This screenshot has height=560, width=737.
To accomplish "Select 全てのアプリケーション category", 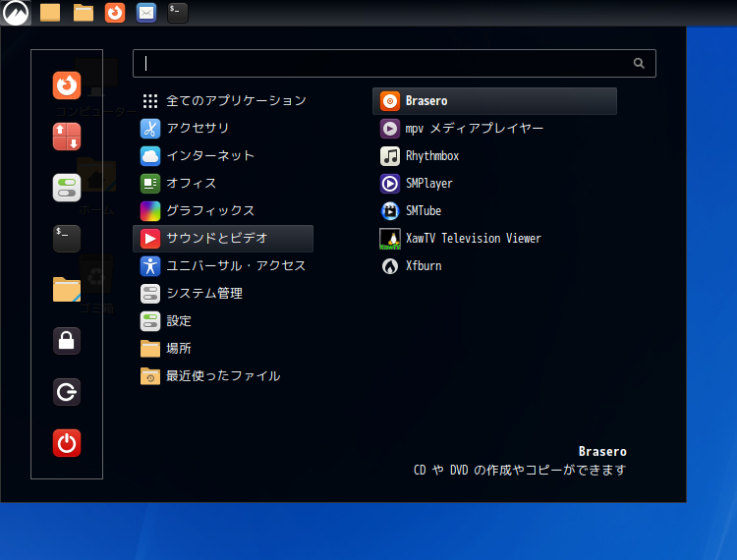I will [223, 100].
